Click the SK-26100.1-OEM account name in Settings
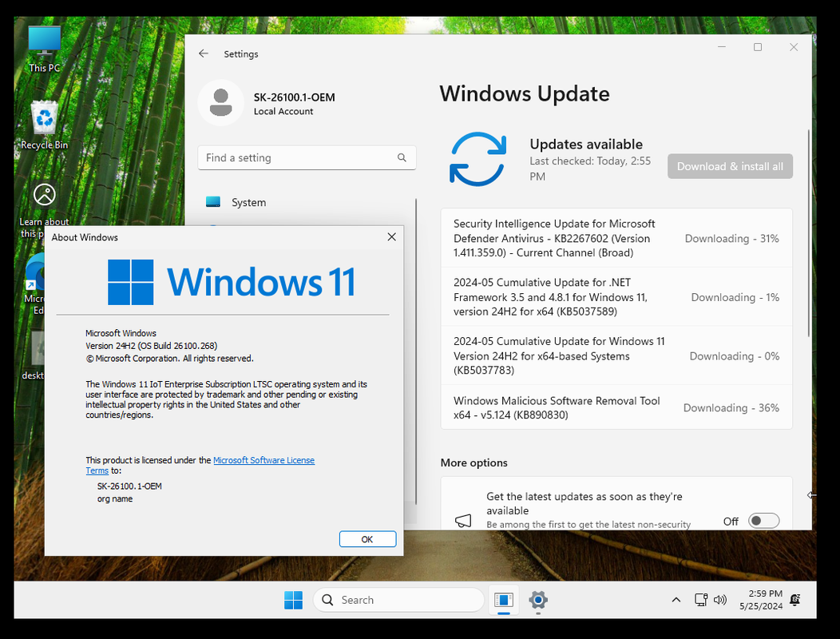840x639 pixels. point(294,97)
